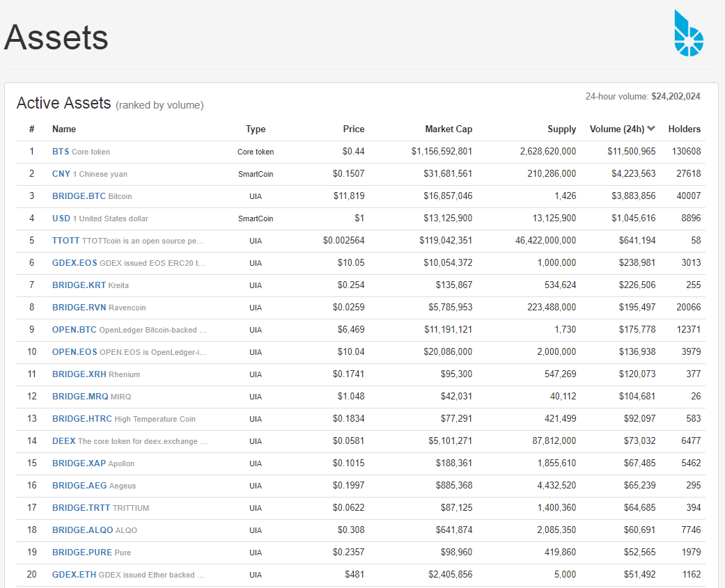Viewport: 725px width, 588px height.
Task: Click BRIDGE.ALQO holders 7746
Action: tap(691, 530)
